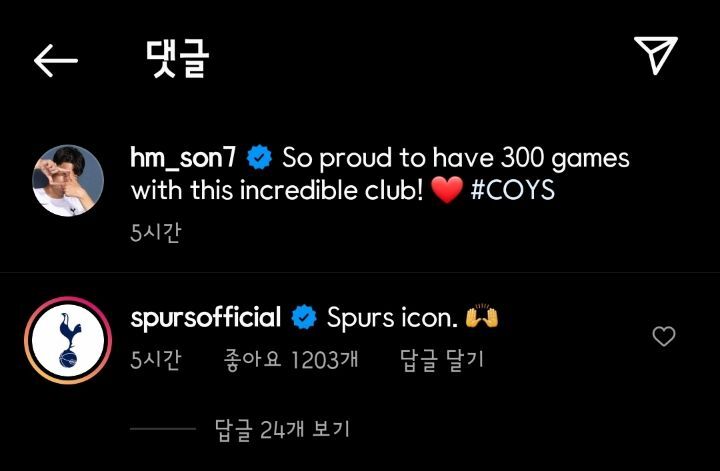Click the raised hands emoji in comment

click(x=482, y=316)
